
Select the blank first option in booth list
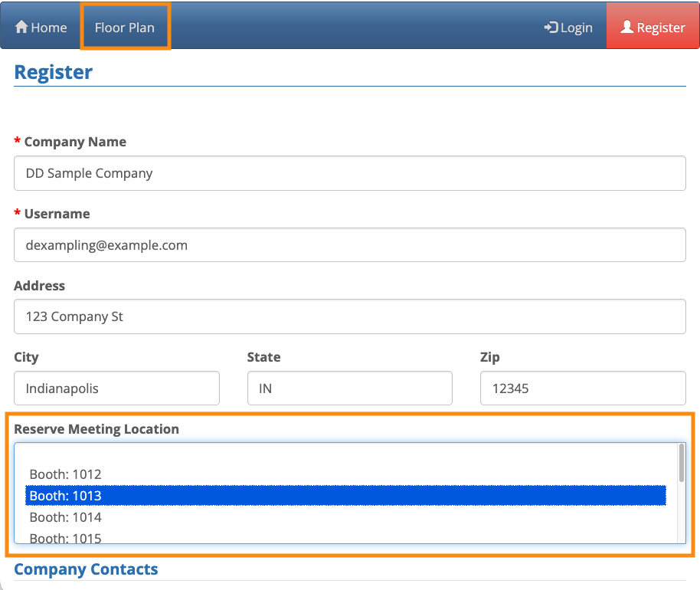tap(345, 454)
